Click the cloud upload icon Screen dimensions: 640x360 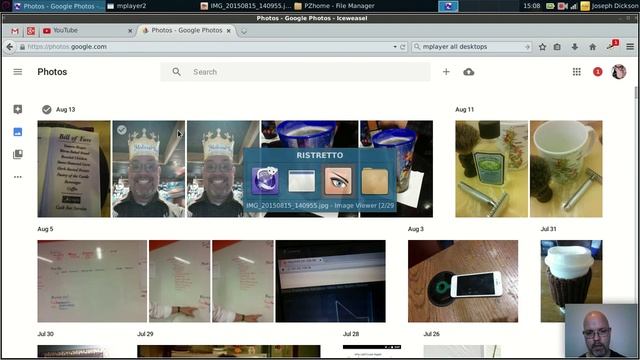(x=469, y=72)
